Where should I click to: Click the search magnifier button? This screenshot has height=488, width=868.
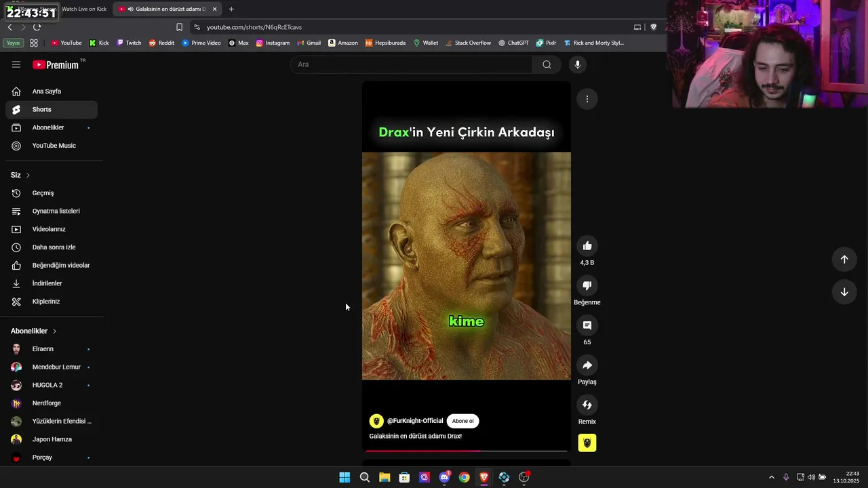[x=547, y=64]
